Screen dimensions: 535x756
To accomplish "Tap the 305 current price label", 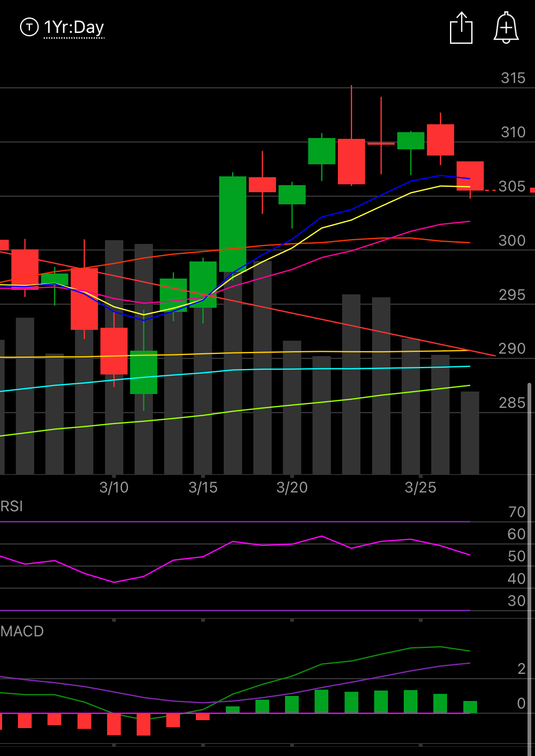I will [512, 186].
